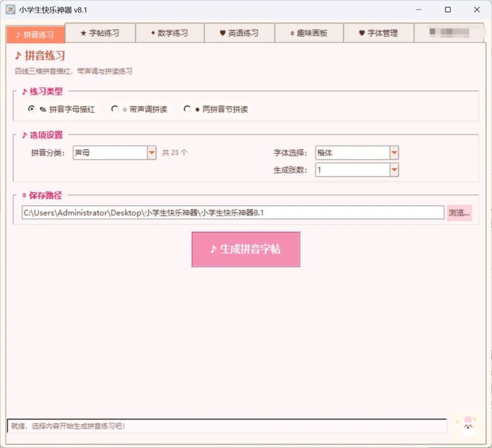Click the 字体选择: label
The image size is (492, 448).
tap(290, 153)
